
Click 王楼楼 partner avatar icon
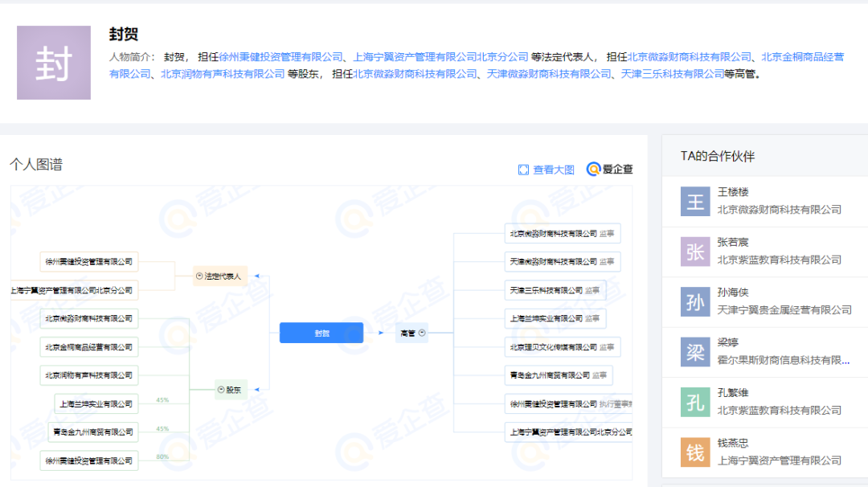(x=695, y=202)
